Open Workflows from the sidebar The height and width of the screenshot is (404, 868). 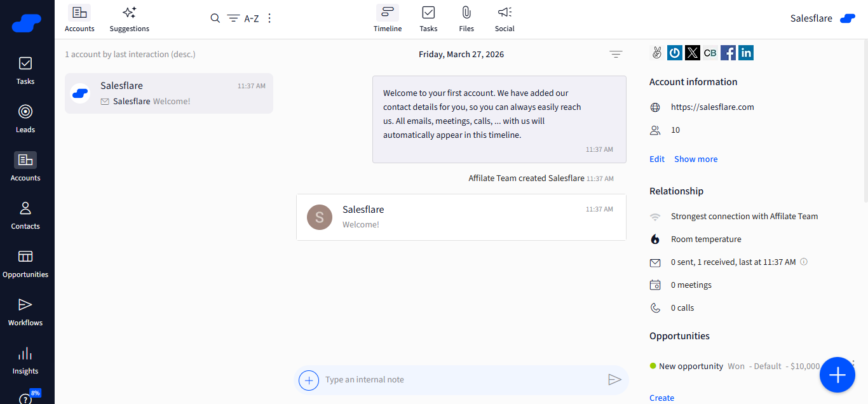tap(25, 313)
